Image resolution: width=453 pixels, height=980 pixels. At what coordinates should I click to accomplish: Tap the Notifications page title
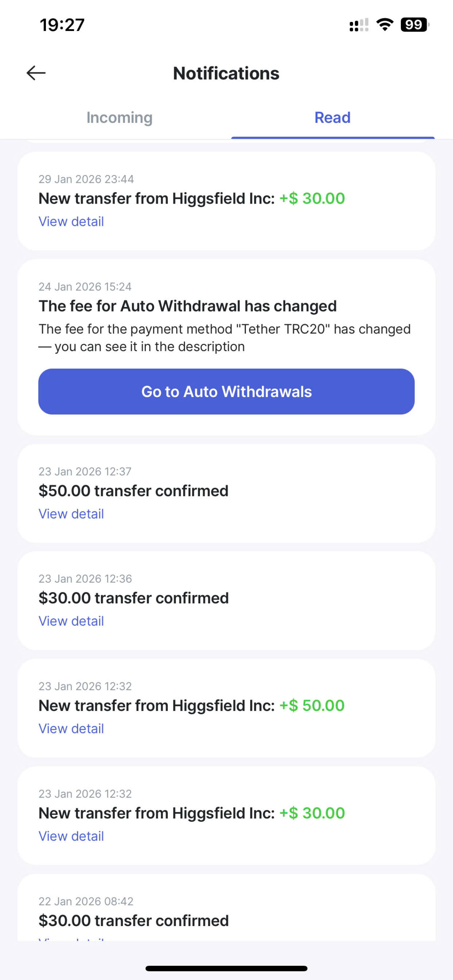[x=226, y=73]
